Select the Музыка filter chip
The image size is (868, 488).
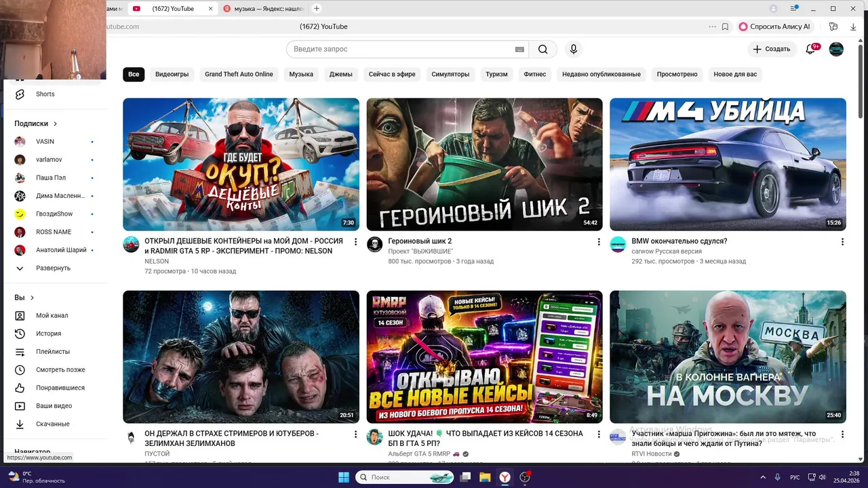click(x=301, y=75)
